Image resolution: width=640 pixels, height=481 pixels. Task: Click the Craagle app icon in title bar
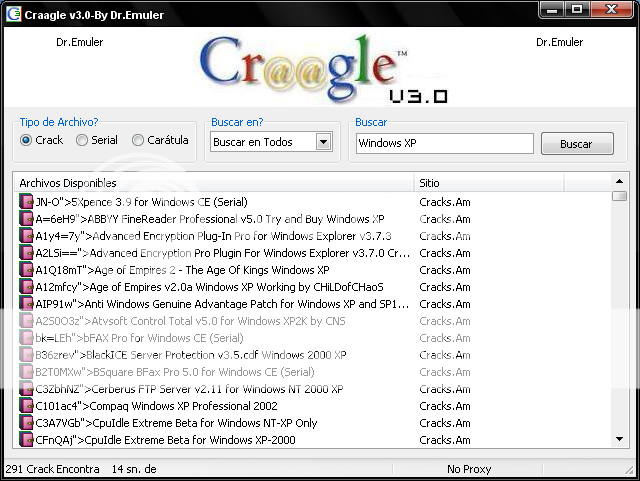click(13, 14)
